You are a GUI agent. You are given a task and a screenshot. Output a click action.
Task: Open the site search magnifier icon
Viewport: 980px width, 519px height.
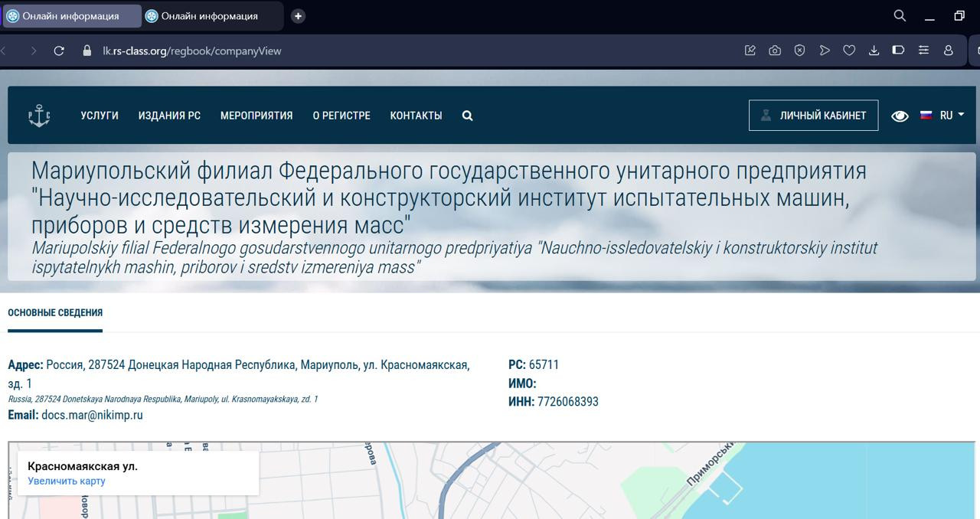(x=467, y=116)
